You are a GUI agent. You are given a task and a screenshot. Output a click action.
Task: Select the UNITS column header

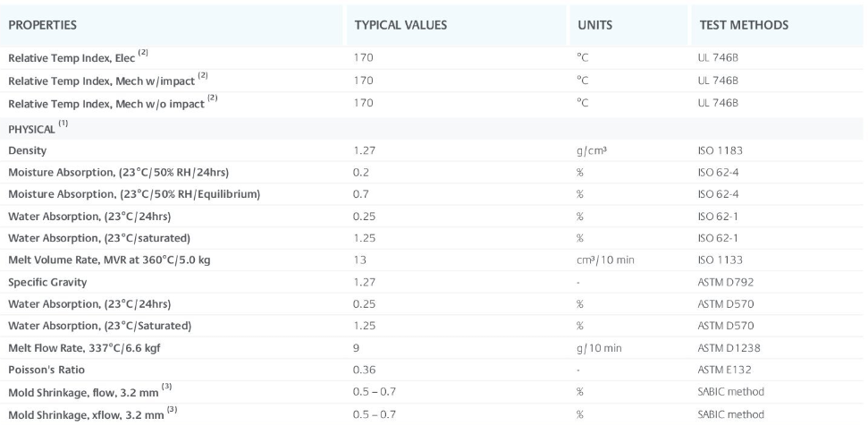(x=594, y=25)
